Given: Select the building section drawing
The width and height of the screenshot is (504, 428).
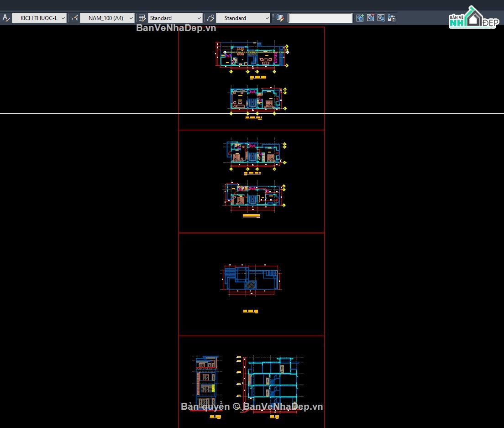Looking at the screenshot, I should [270, 383].
